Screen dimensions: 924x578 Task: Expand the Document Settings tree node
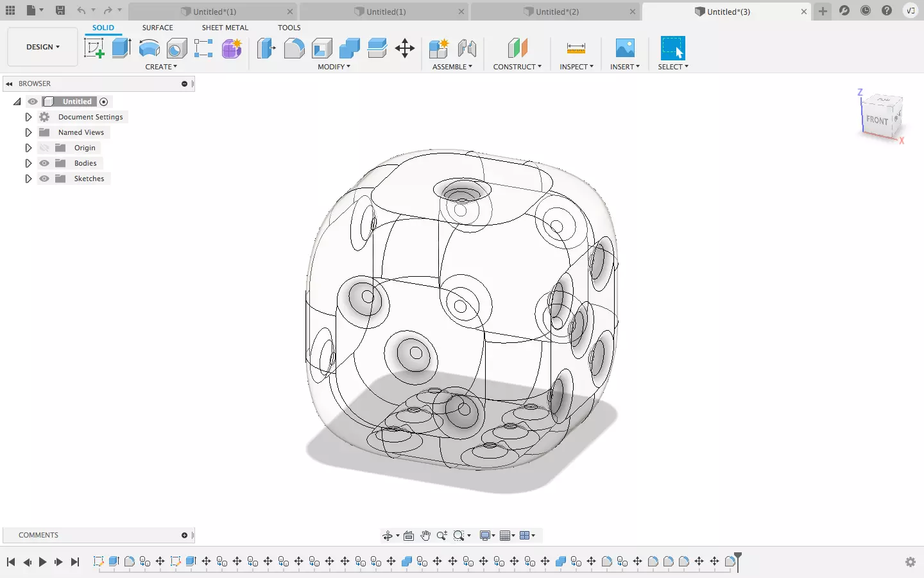[x=28, y=117]
